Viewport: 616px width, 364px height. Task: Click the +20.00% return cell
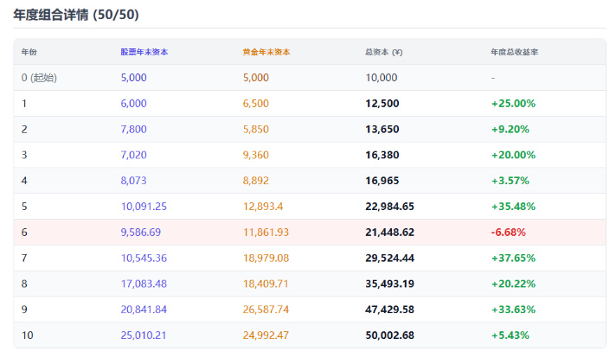pyautogui.click(x=513, y=155)
